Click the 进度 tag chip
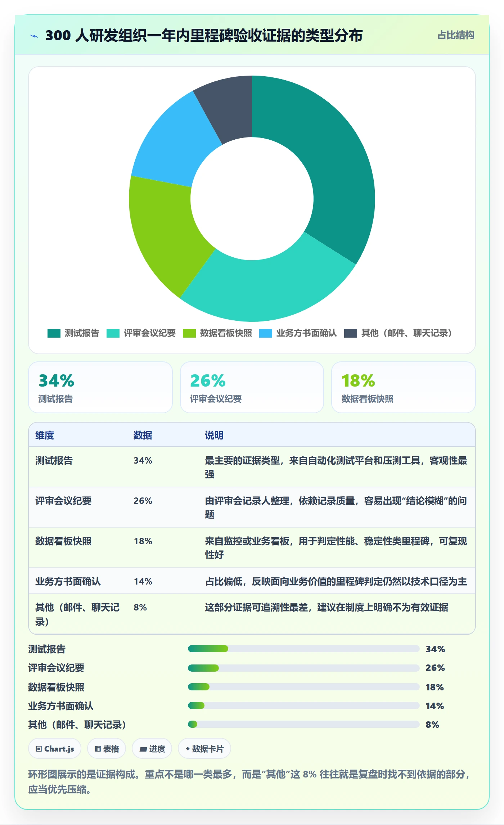Viewport: 504px width, 825px height. tap(152, 749)
